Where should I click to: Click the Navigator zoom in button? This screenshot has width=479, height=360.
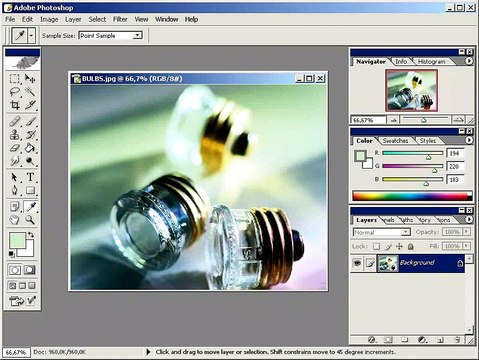(x=458, y=120)
